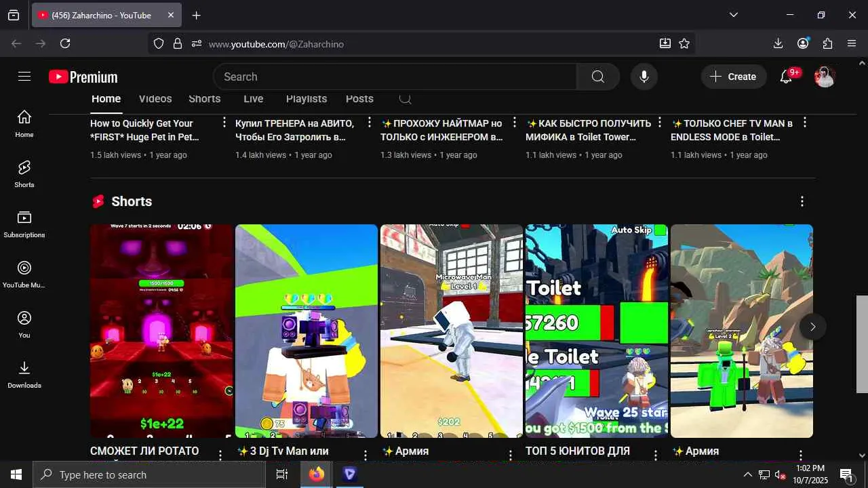Screen dimensions: 868x488
Task: Open YouTube Music in sidebar
Action: point(24,274)
